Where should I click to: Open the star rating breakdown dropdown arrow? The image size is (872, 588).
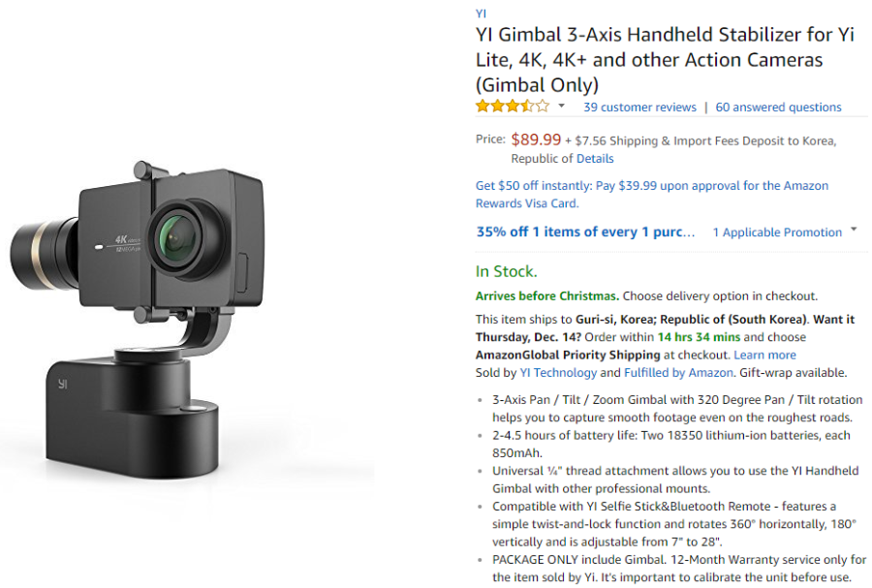[562, 106]
